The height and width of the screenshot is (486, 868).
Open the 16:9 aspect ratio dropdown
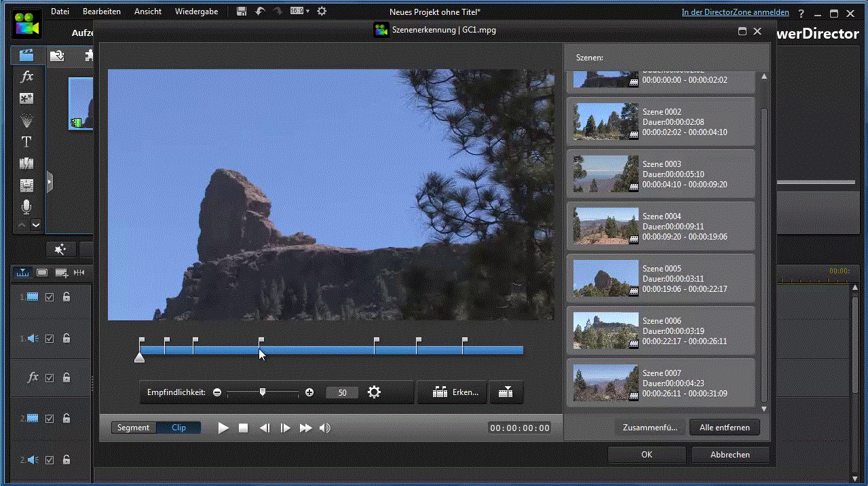[299, 11]
